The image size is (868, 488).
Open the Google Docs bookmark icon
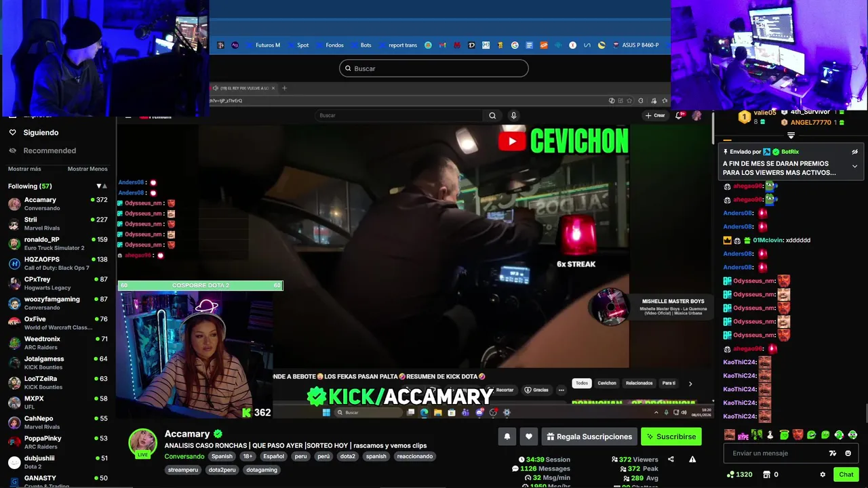(530, 45)
